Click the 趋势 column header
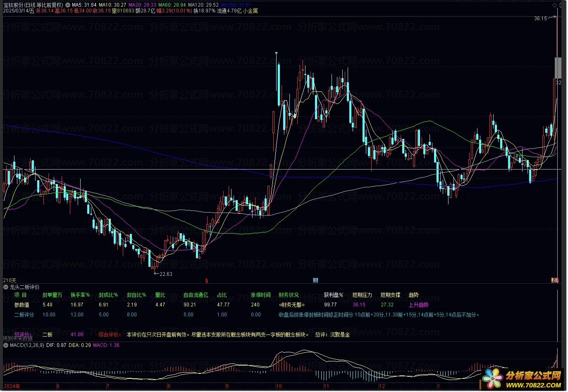 tap(413, 295)
